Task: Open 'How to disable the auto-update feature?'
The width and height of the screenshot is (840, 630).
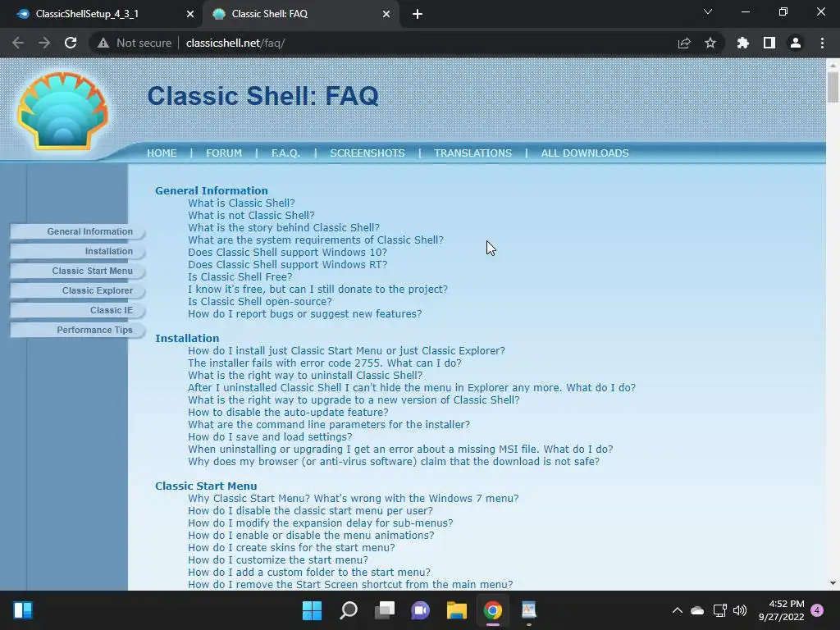Action: [x=288, y=413]
